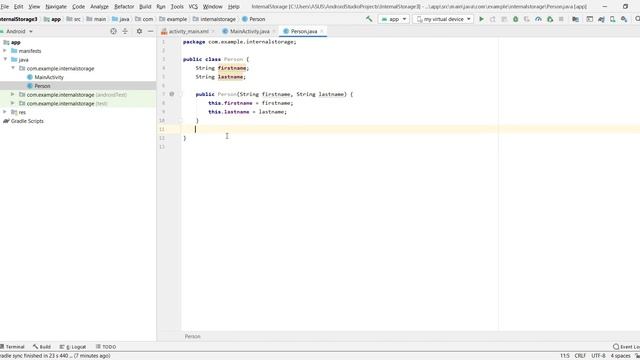Viewport: 640px width, 360px height.
Task: Click the 'app' breadcrumb in navigation bar
Action: tap(52, 19)
